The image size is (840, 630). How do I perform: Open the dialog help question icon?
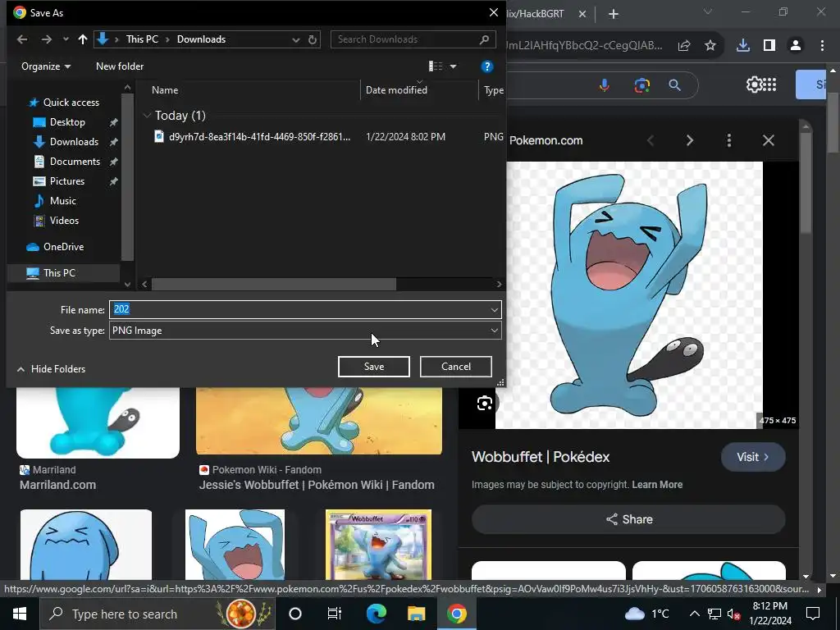[x=486, y=66]
